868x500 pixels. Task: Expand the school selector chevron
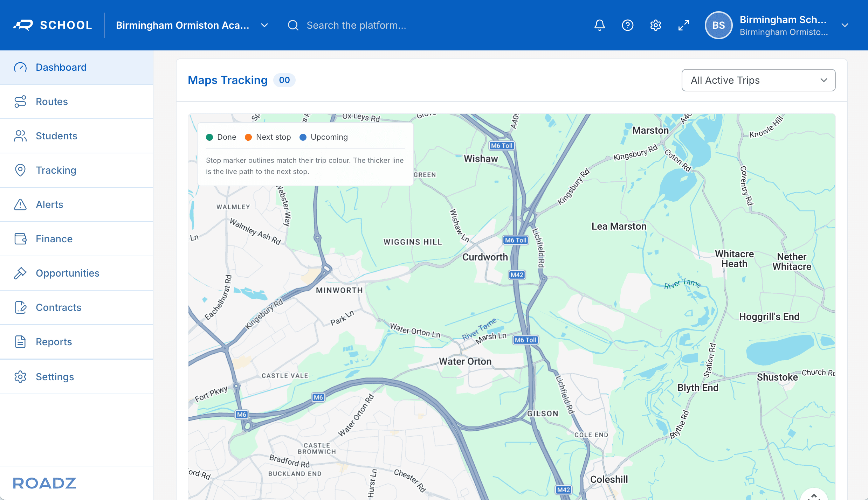pyautogui.click(x=265, y=25)
